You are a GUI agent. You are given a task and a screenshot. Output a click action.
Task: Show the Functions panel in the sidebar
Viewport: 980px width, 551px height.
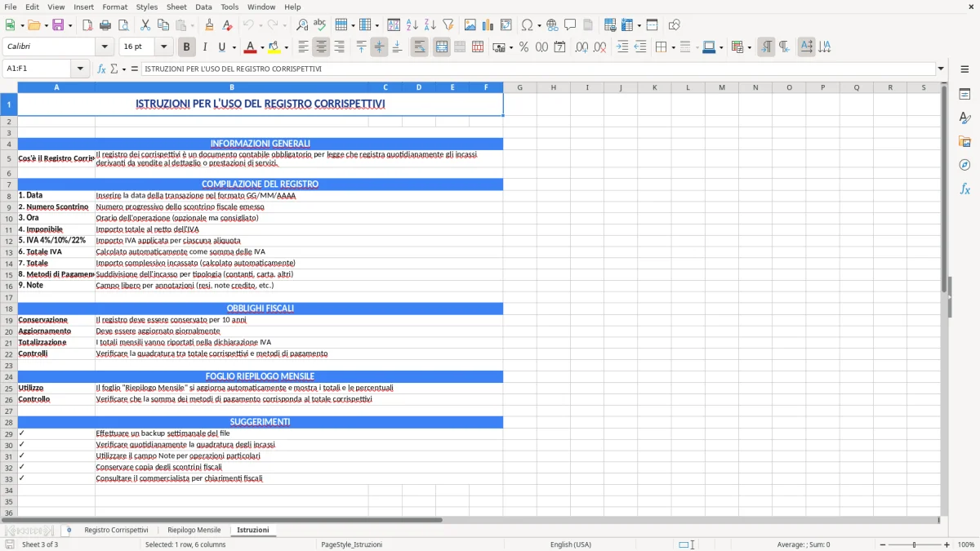click(965, 189)
